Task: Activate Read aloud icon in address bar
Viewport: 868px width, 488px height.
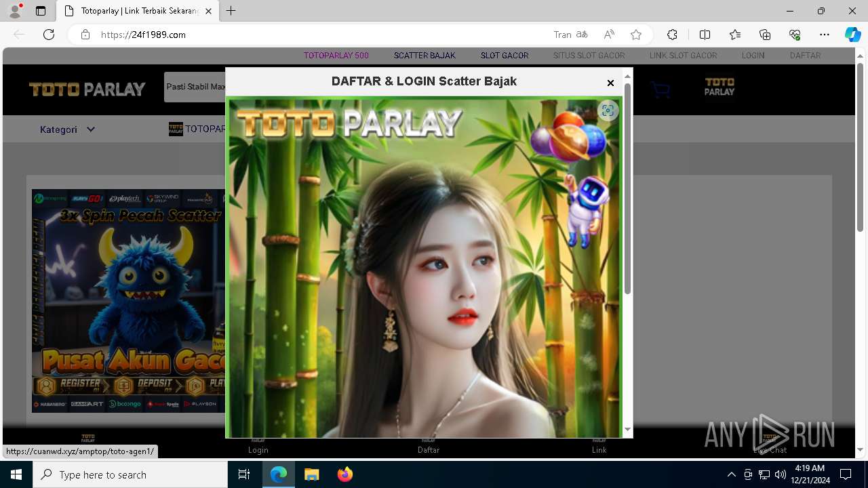Action: coord(609,35)
